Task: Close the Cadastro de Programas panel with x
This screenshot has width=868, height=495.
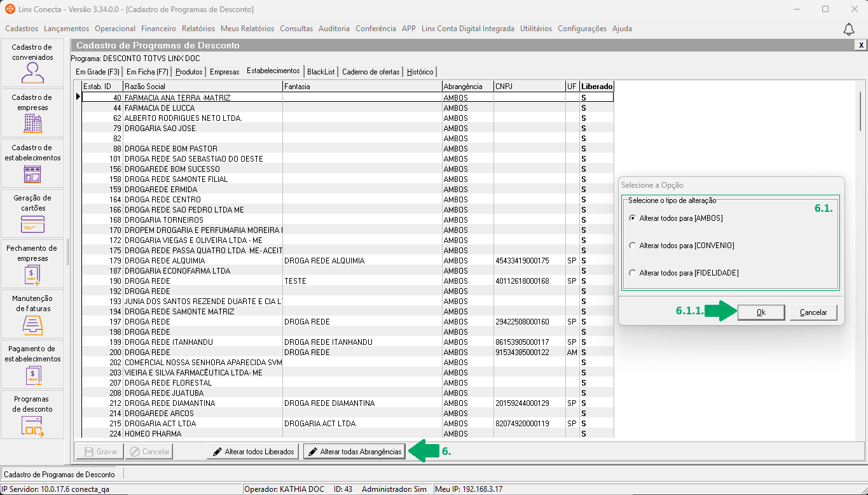Action: [x=861, y=45]
